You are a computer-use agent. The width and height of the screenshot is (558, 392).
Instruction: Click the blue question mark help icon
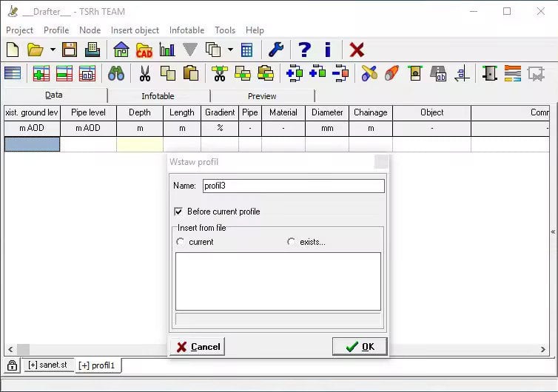304,50
